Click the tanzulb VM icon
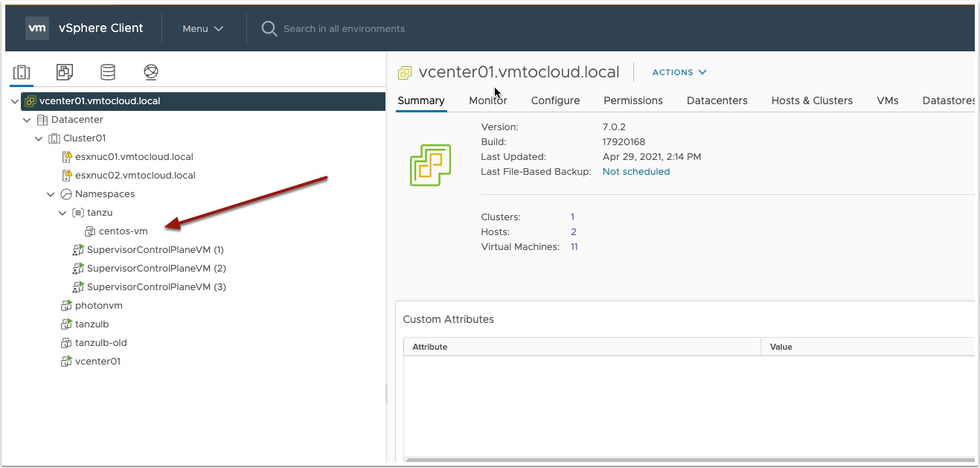 [66, 324]
